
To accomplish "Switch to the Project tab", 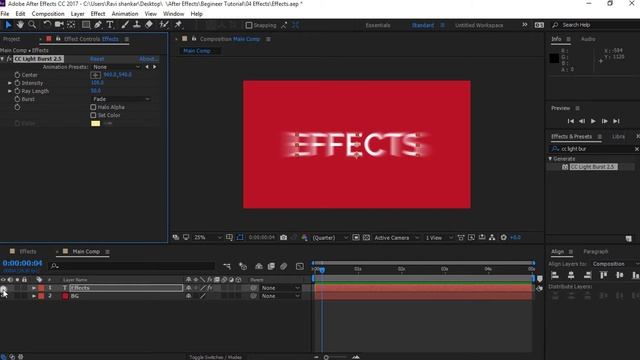I will pyautogui.click(x=11, y=39).
